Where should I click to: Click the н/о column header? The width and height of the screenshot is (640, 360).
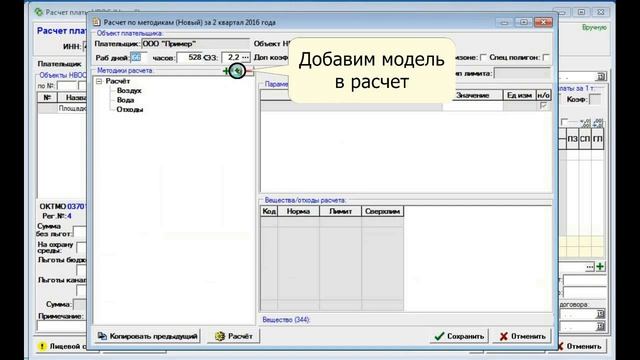[543, 95]
